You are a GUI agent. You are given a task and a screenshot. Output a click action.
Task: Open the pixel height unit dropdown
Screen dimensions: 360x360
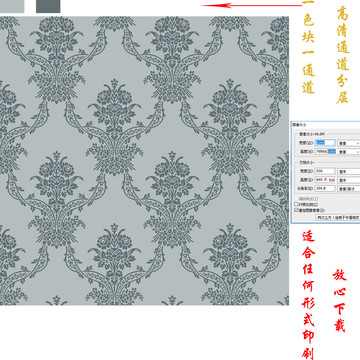click(349, 152)
